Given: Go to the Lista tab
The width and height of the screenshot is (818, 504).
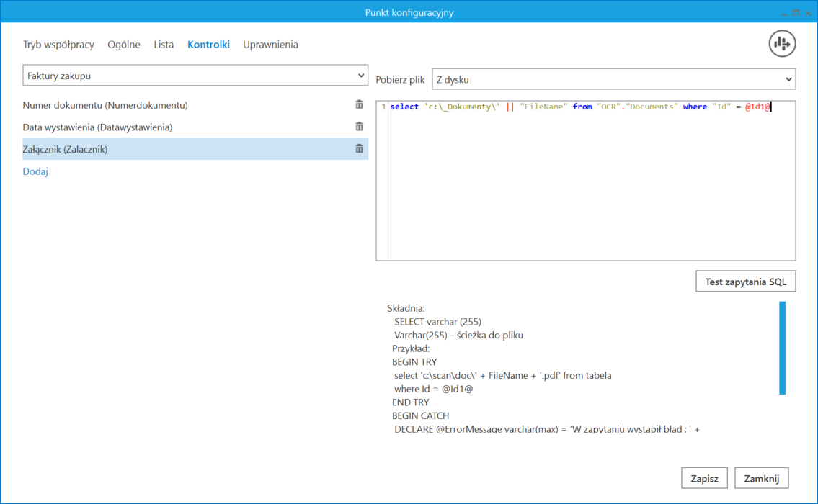Looking at the screenshot, I should pyautogui.click(x=164, y=45).
